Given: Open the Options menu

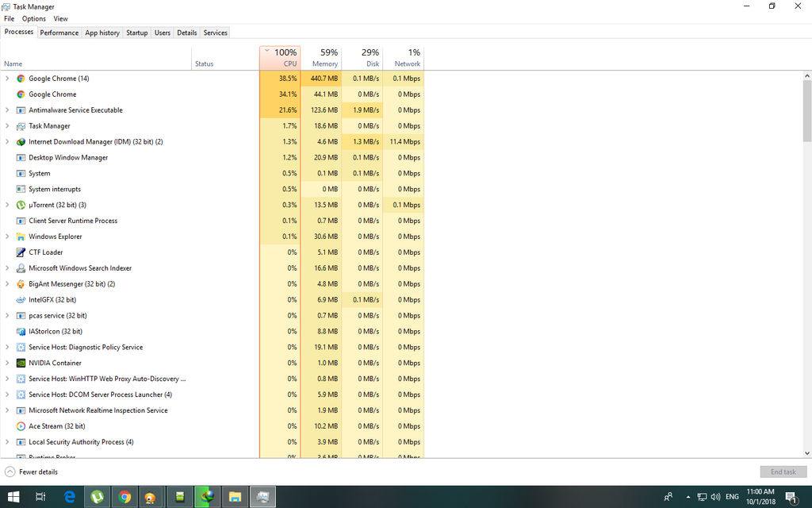Looking at the screenshot, I should [x=34, y=19].
